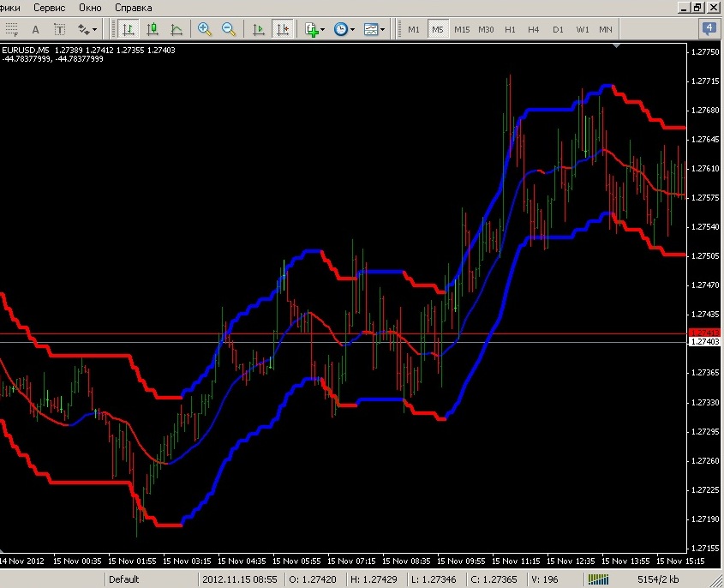Zoom out of the chart
This screenshot has width=724, height=588.
tap(228, 29)
